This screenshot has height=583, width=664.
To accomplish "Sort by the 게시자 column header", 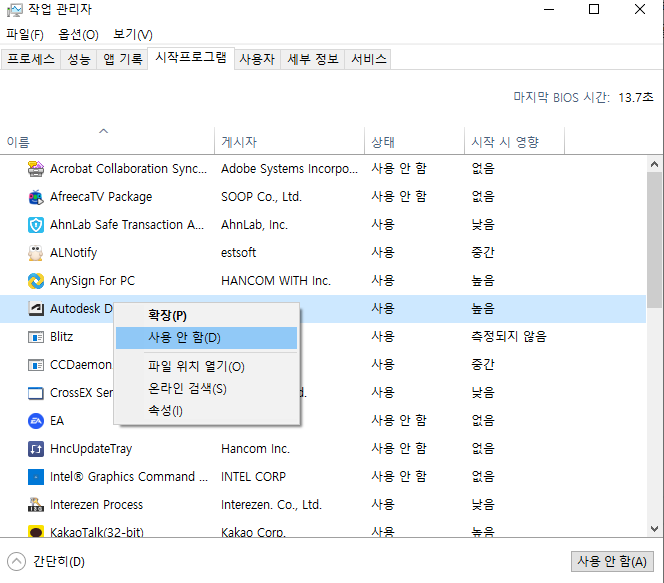I will pyautogui.click(x=289, y=140).
